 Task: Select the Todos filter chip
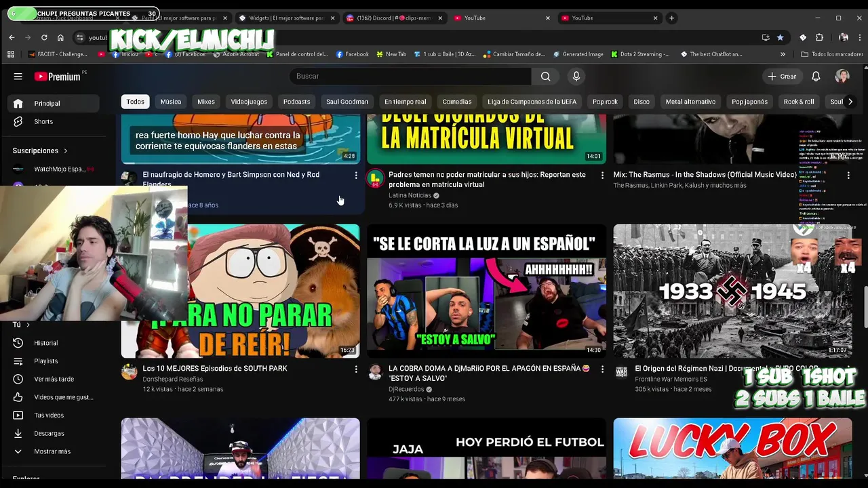tap(136, 102)
